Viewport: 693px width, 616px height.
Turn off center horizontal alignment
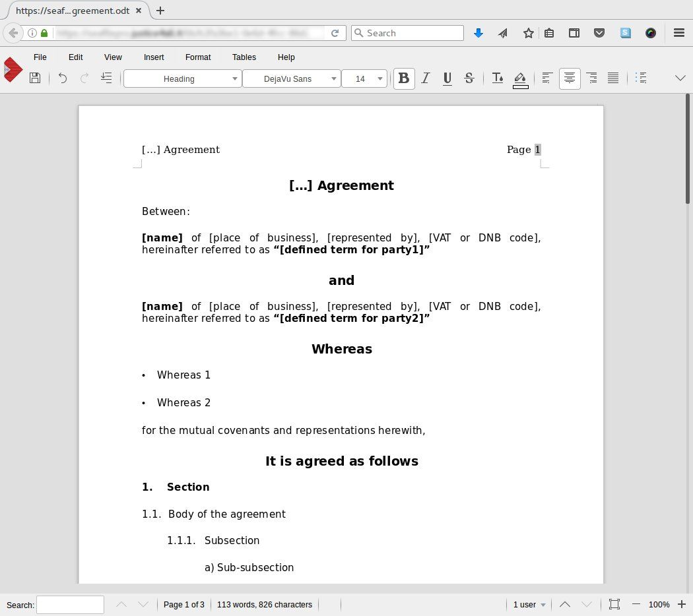[569, 78]
